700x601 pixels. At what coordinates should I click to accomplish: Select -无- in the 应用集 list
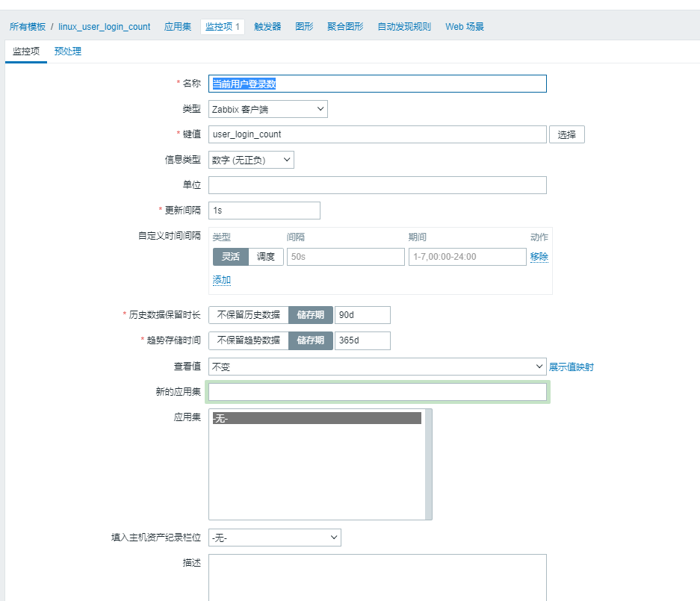(x=317, y=419)
